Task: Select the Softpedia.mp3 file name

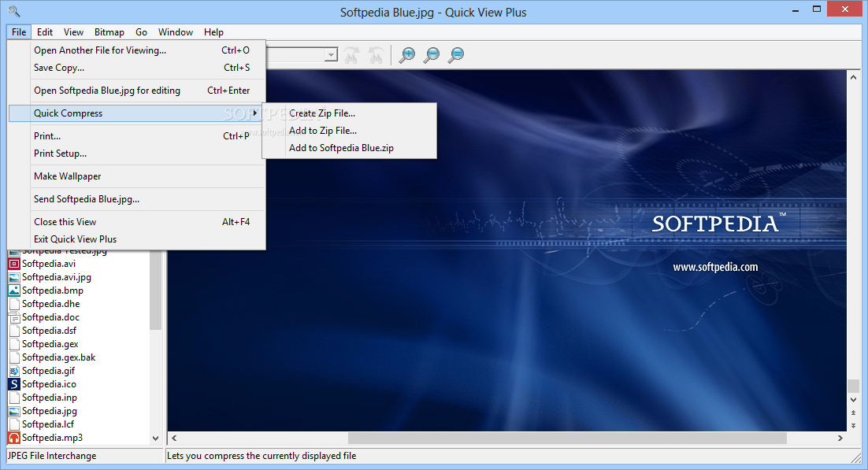Action: point(53,438)
